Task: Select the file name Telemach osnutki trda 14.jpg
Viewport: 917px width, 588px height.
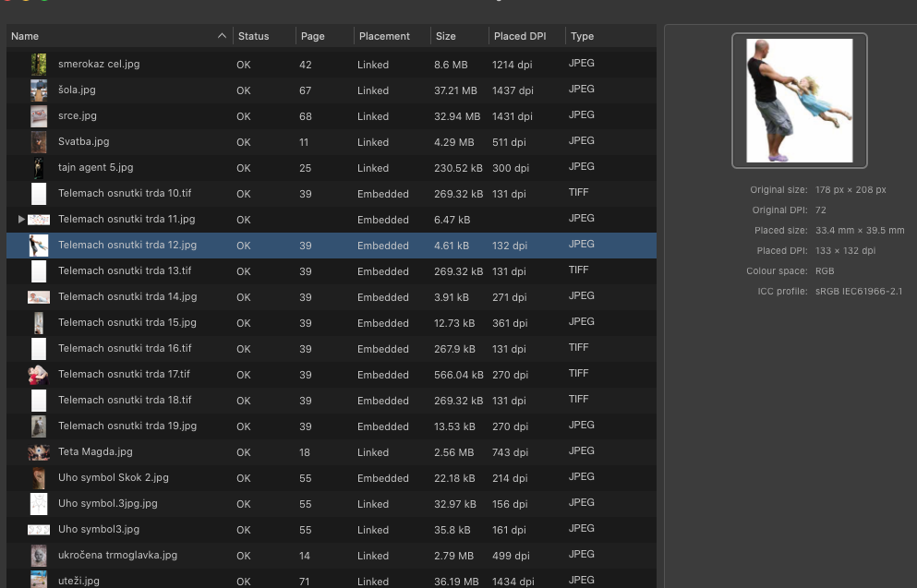Action: [127, 296]
